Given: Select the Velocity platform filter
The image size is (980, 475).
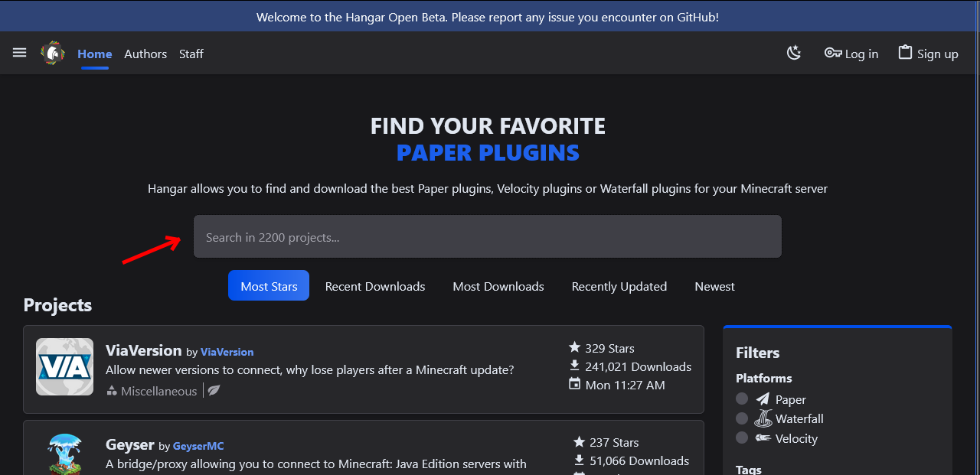Looking at the screenshot, I should (742, 438).
